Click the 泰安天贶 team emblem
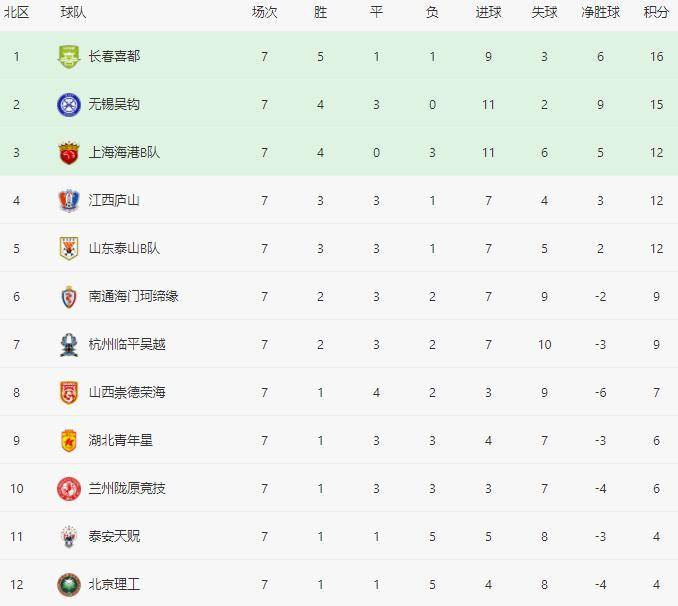 coord(69,537)
